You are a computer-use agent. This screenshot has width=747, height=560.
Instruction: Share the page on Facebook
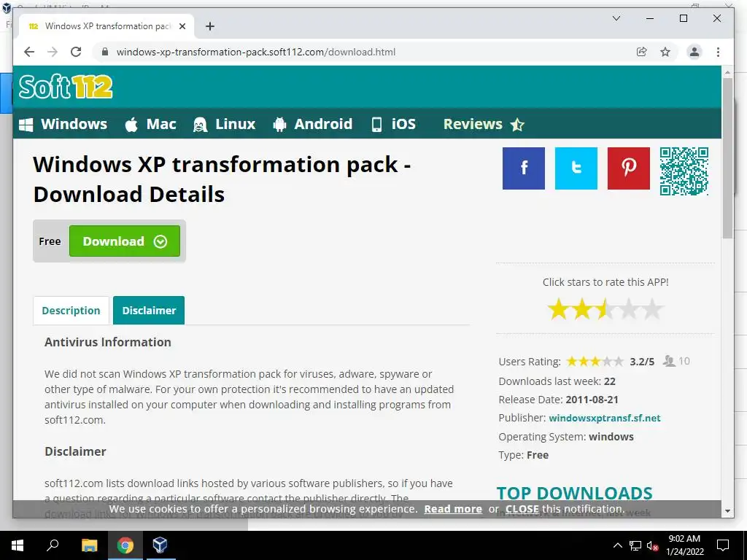pyautogui.click(x=524, y=168)
